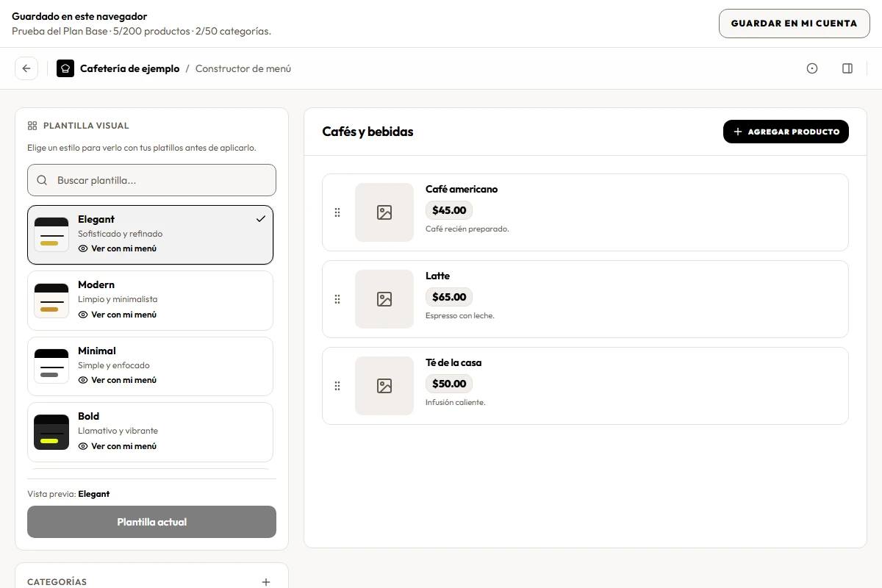The height and width of the screenshot is (588, 882).
Task: Click the Té de la casa image placeholder
Action: coord(384,386)
